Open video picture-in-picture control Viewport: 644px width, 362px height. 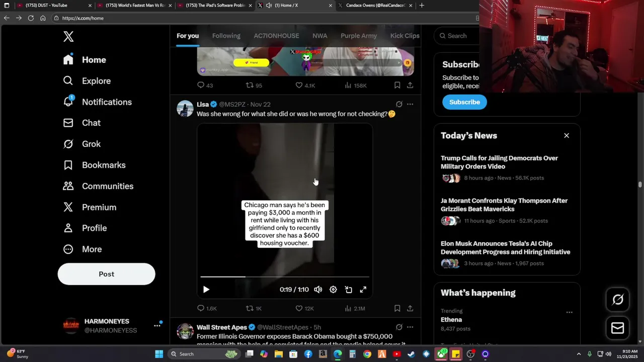(348, 290)
